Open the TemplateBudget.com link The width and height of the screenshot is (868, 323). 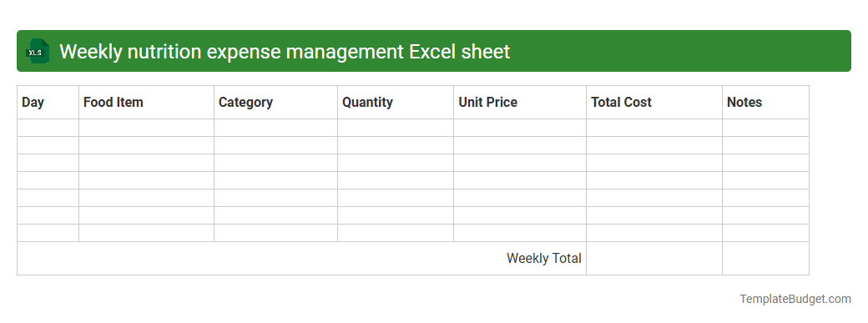(795, 299)
